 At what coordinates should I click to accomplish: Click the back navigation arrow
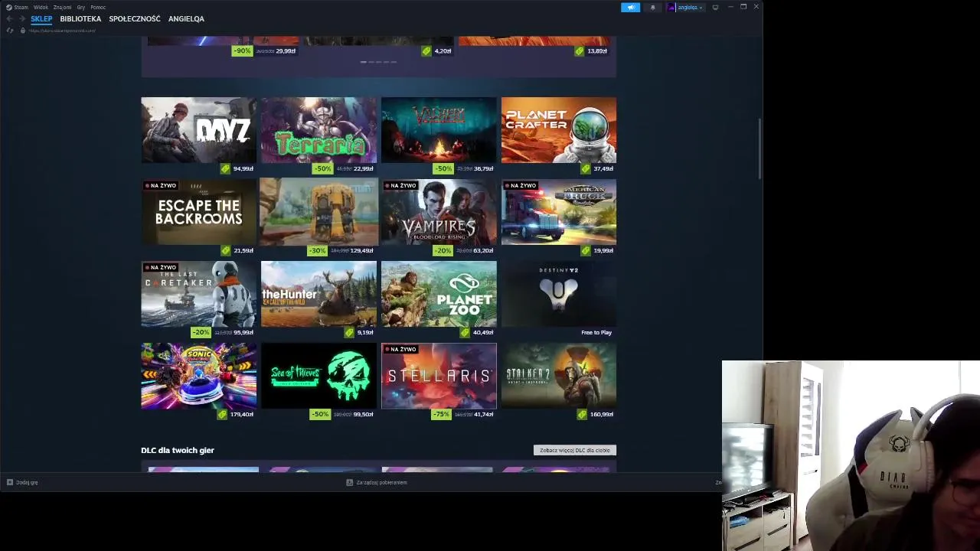9,18
